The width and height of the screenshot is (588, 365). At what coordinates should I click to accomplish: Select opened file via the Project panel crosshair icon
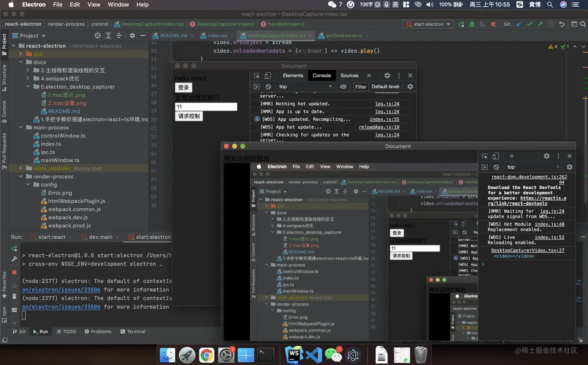coord(98,35)
